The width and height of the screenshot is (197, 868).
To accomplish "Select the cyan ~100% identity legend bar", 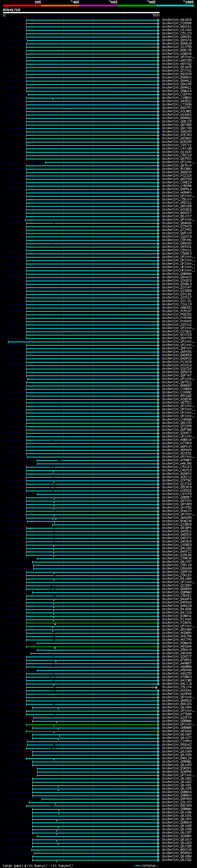I will 175,6.
